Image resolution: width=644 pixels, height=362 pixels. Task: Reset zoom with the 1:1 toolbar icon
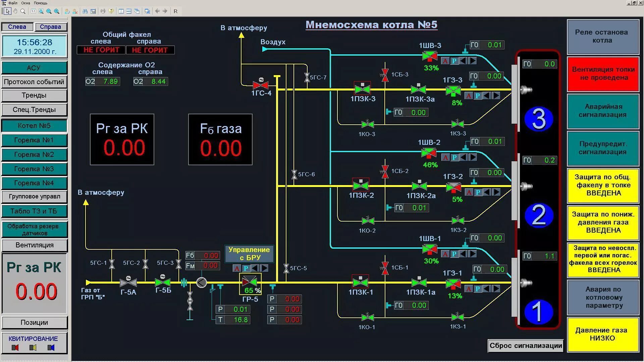click(33, 11)
